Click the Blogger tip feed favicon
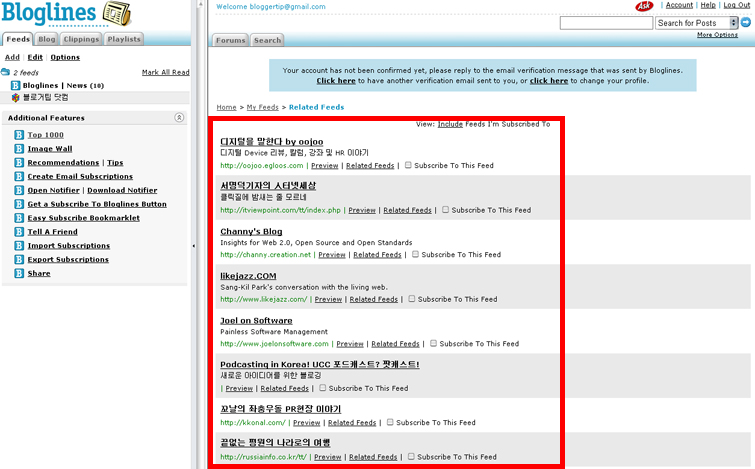Image resolution: width=755 pixels, height=469 pixels. (15, 97)
